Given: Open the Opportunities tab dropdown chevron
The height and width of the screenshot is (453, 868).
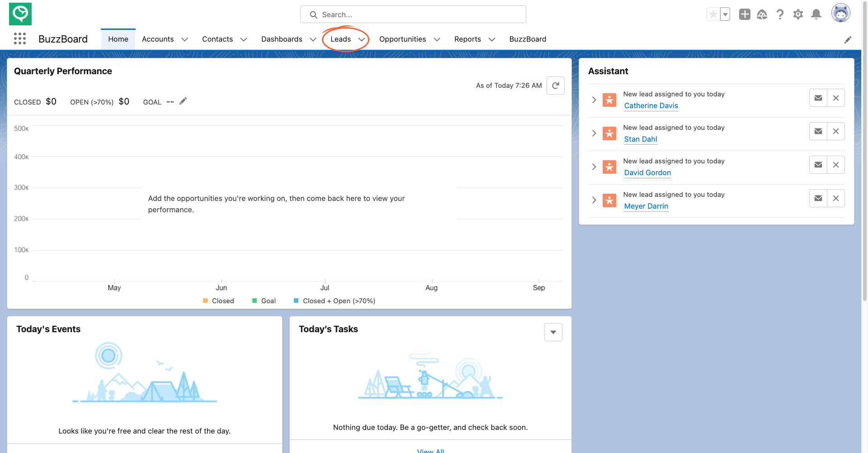Looking at the screenshot, I should point(437,39).
